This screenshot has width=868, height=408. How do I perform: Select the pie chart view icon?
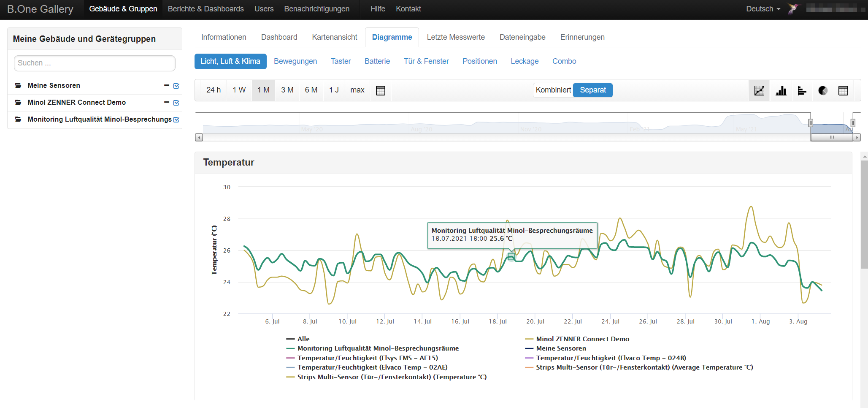pos(822,90)
